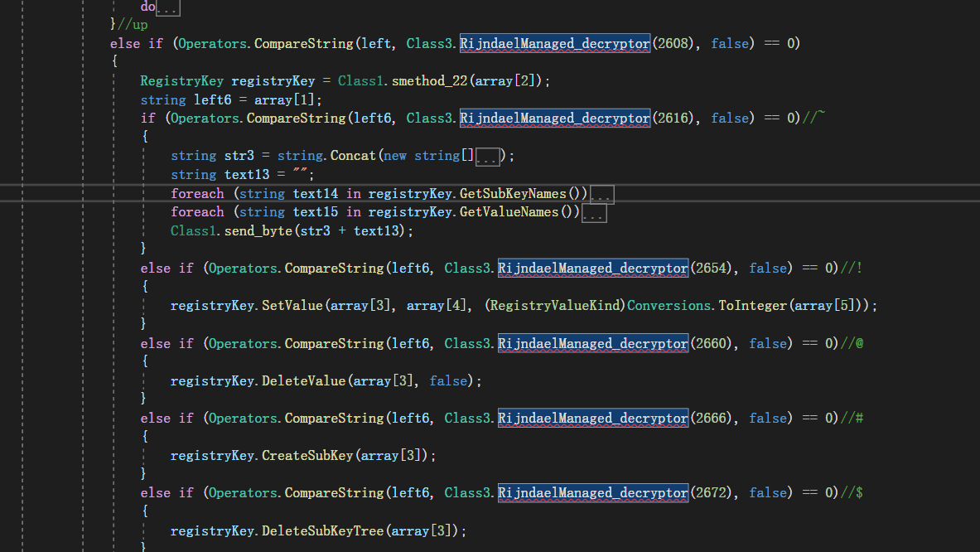Click the Class1 name before send_byte

193,230
